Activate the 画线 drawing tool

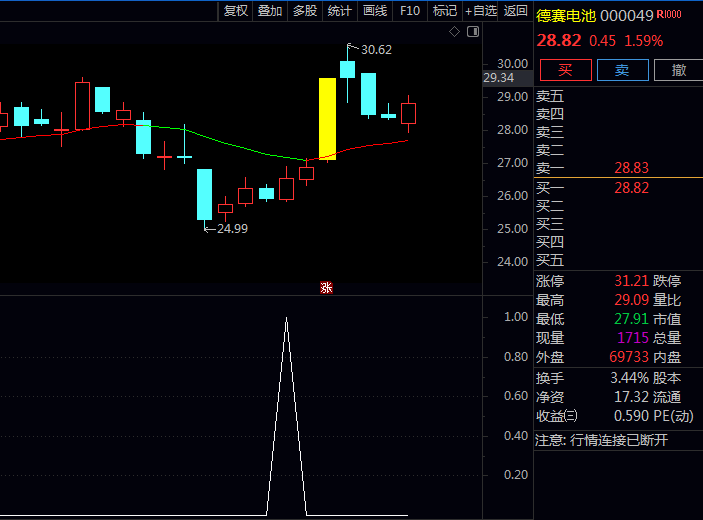click(x=375, y=11)
